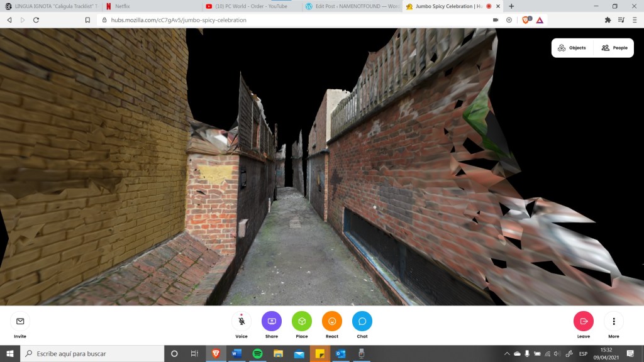Click the orange React emoji icon

click(x=332, y=321)
